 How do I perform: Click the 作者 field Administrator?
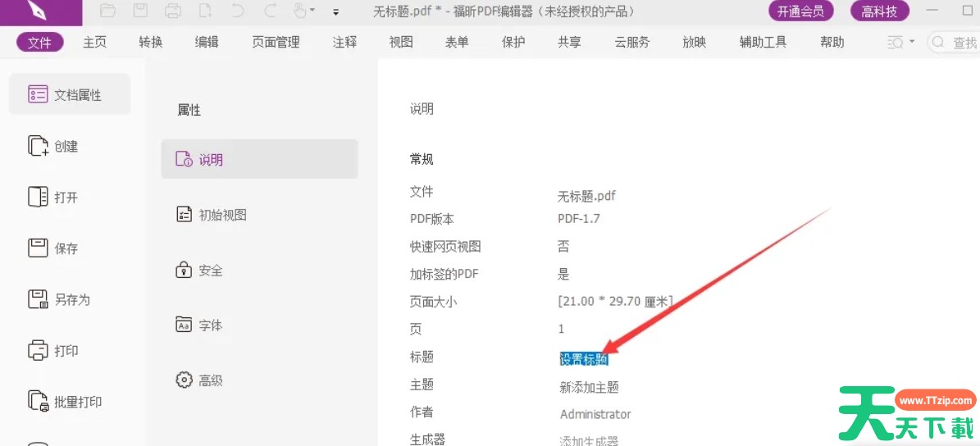pos(595,414)
